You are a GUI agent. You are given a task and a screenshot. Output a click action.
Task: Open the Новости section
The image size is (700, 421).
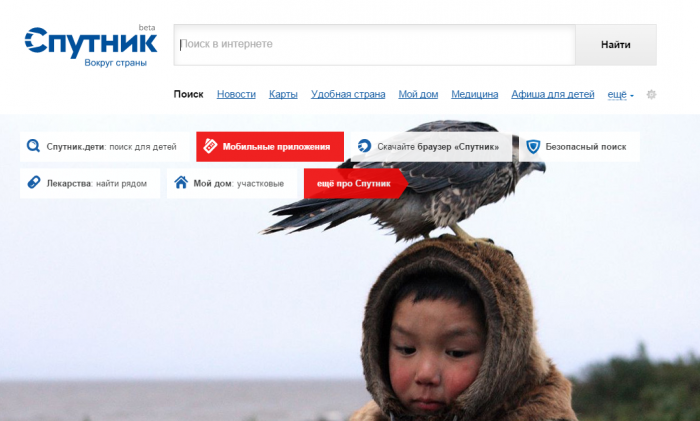click(x=236, y=94)
